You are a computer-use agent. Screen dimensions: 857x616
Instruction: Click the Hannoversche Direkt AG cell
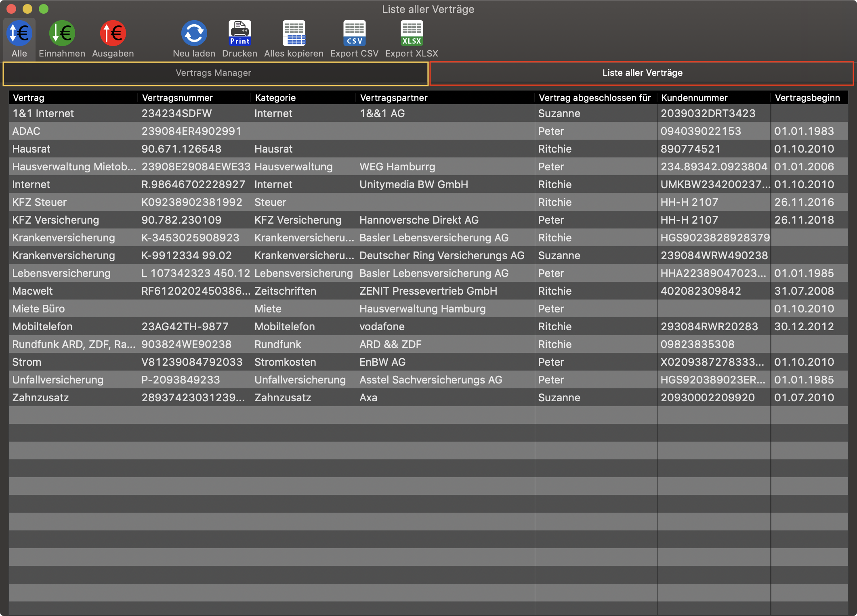(419, 220)
